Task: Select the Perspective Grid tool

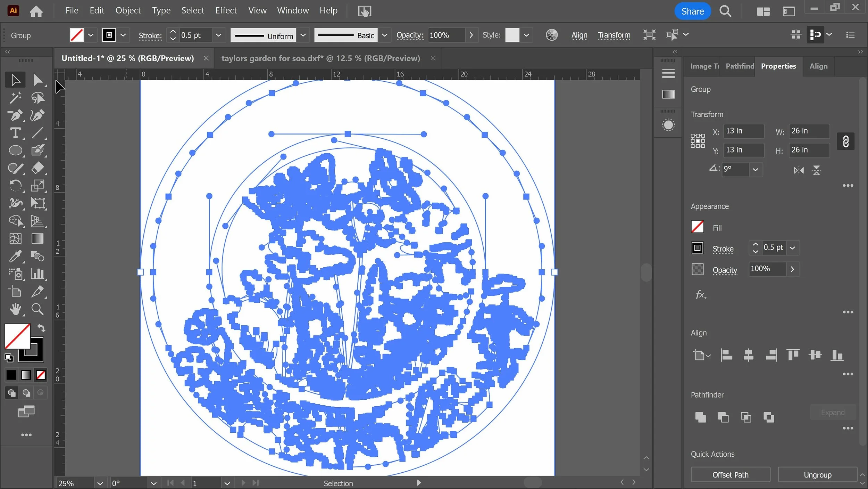Action: tap(37, 221)
